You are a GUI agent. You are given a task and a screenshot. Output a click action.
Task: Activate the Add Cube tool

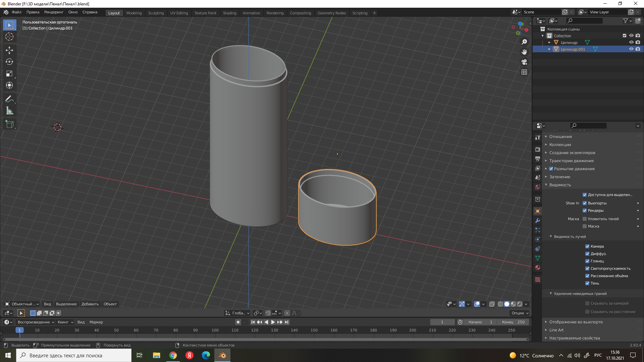pyautogui.click(x=9, y=124)
